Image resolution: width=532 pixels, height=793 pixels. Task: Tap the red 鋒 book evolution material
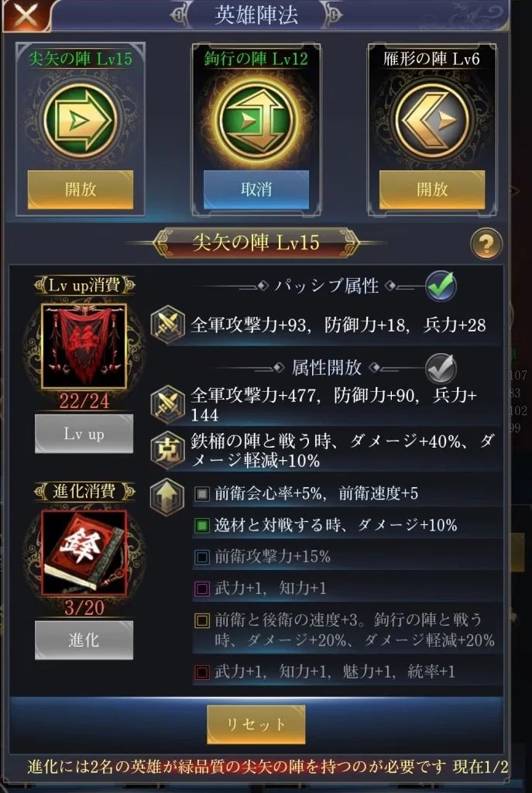click(84, 553)
